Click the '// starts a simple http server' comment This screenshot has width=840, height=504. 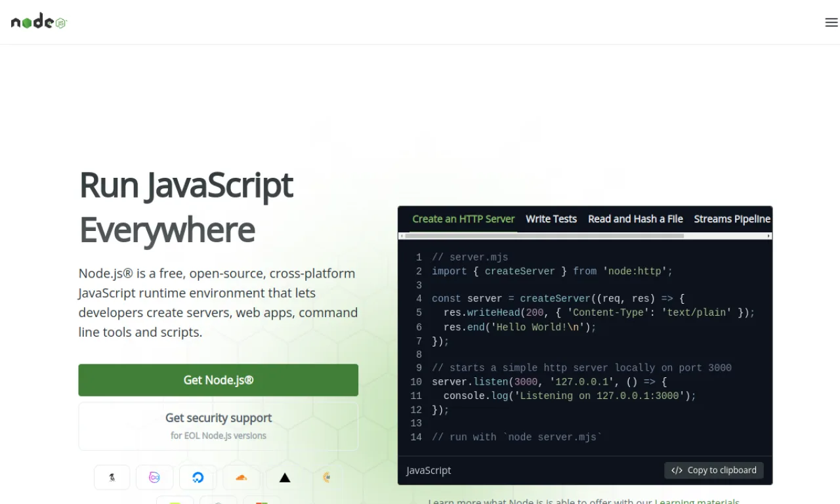tap(581, 367)
